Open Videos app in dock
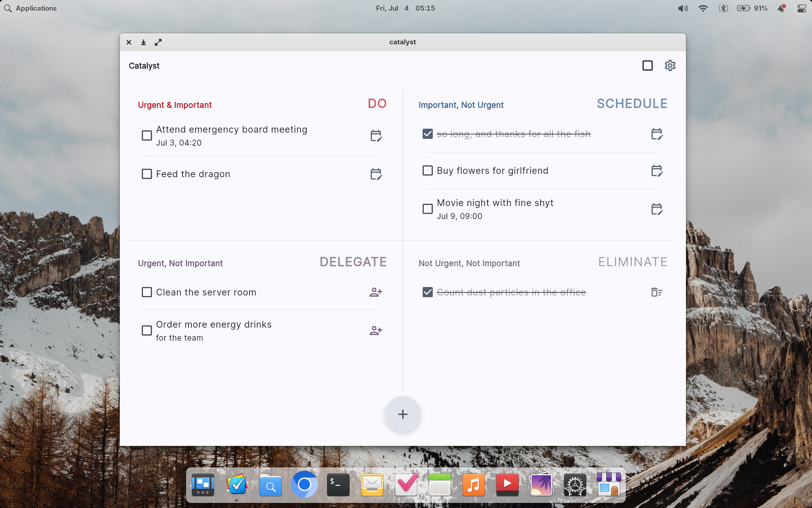Screen dimensions: 812x508 tap(507, 485)
